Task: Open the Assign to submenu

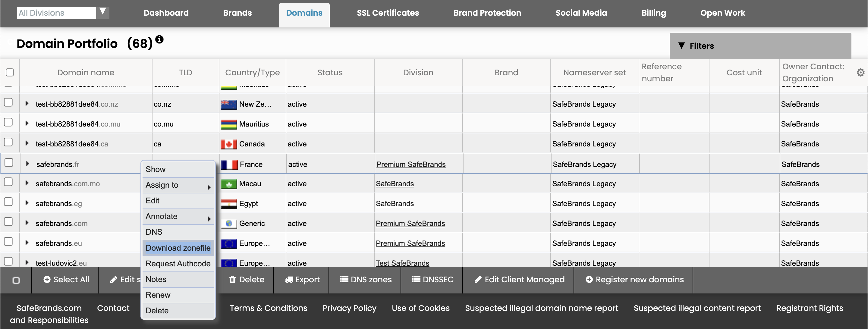Action: point(178,185)
